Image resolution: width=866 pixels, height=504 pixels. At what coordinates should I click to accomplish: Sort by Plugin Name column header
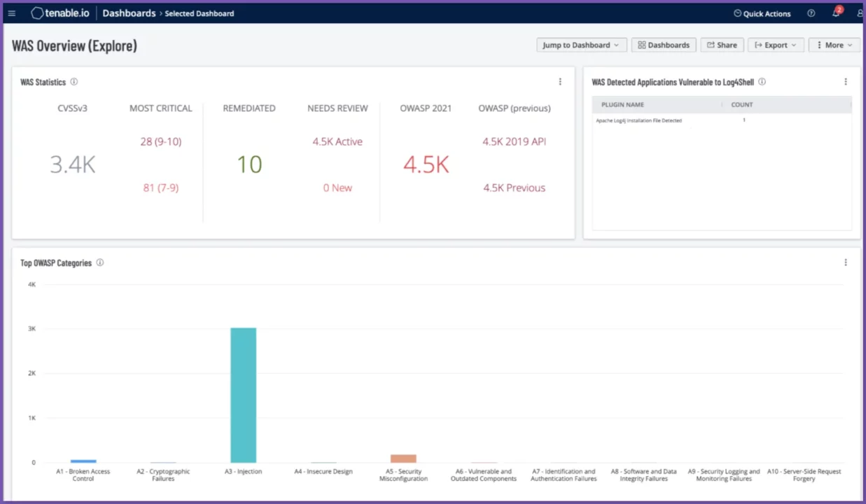(622, 104)
